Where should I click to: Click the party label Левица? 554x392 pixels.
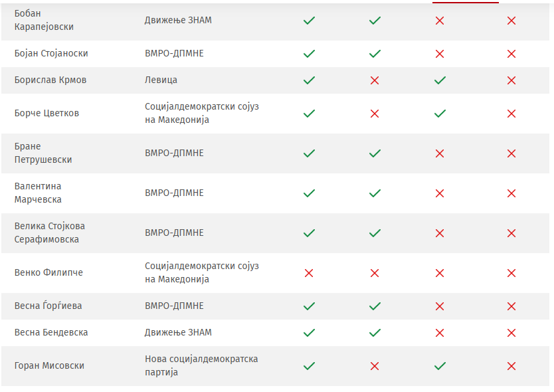point(161,80)
